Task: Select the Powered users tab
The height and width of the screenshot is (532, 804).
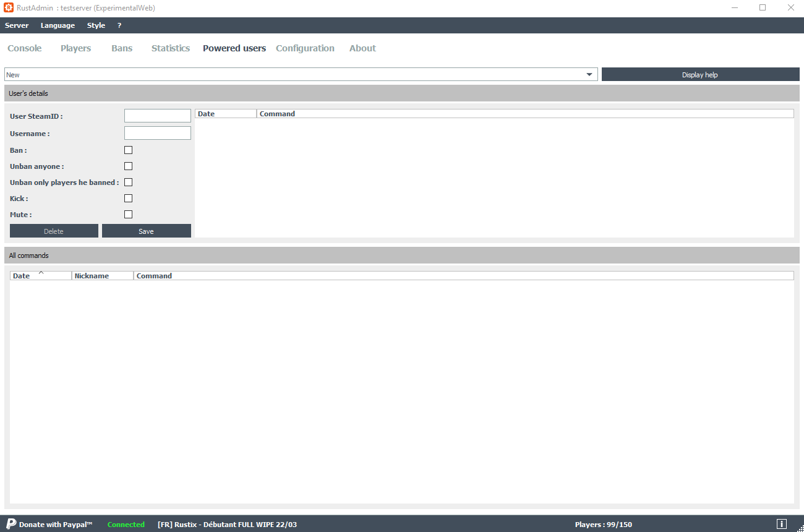Action: tap(234, 48)
